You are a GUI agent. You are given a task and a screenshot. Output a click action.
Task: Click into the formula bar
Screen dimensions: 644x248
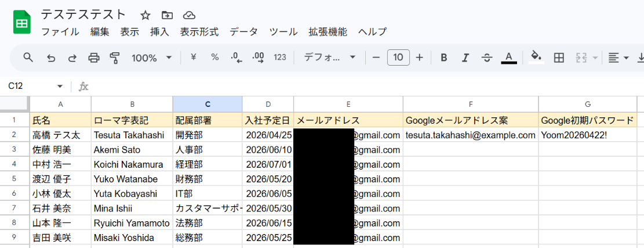[x=366, y=87]
